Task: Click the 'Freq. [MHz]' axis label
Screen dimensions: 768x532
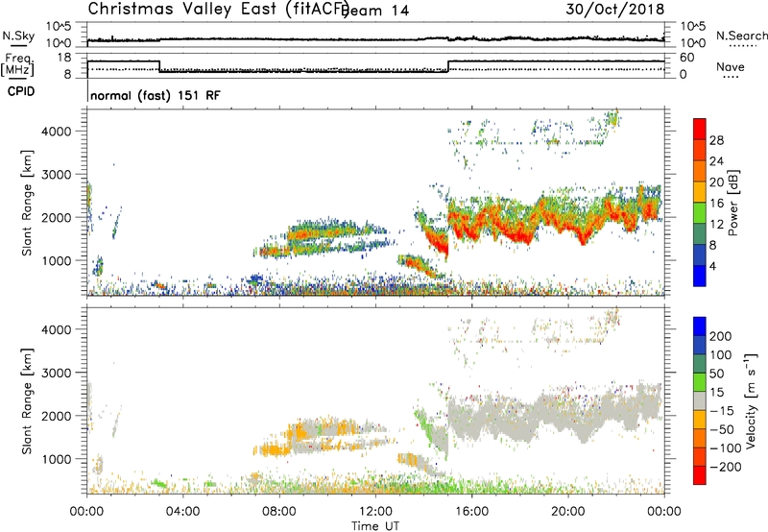Action: (x=18, y=64)
